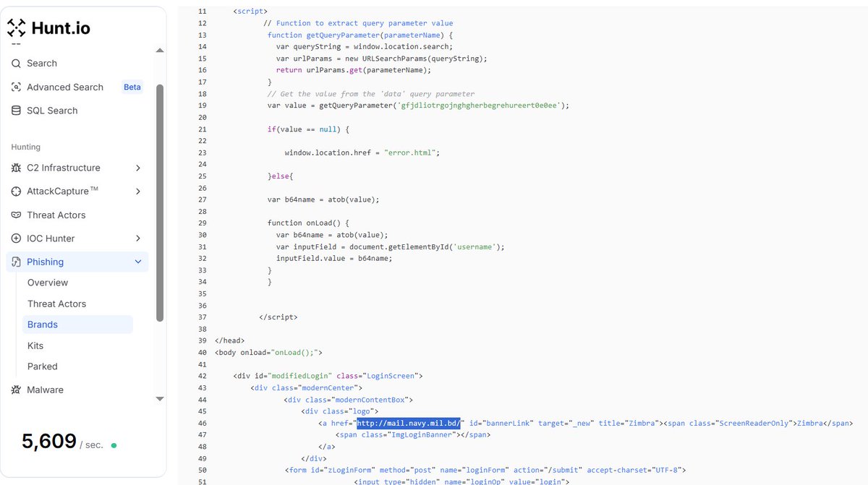Click the zLoginForm form tag on line 50
This screenshot has width=868, height=485.
[485, 470]
